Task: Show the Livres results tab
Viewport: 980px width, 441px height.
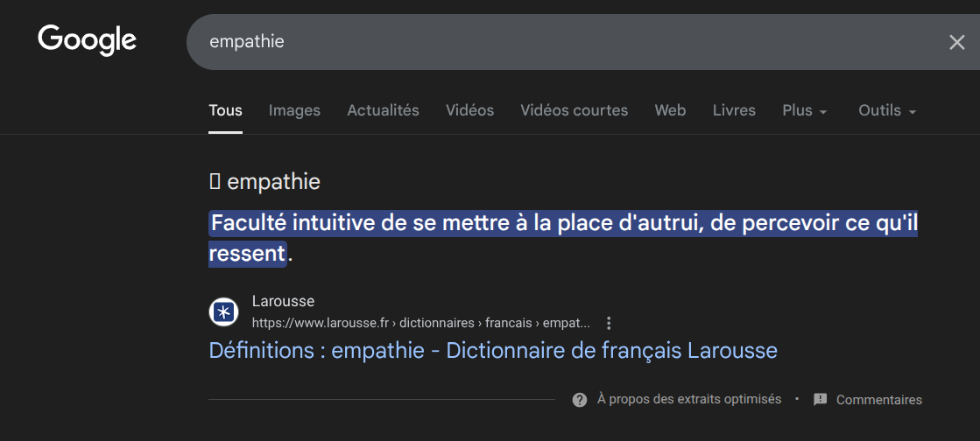Action: (734, 111)
